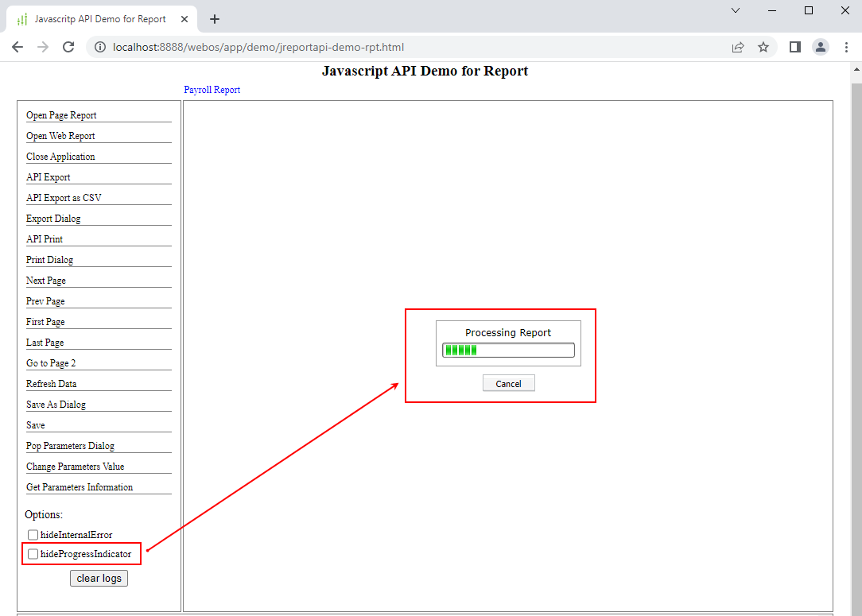Open the Chrome three-dot menu
Image resolution: width=862 pixels, height=616 pixels.
pyautogui.click(x=846, y=47)
